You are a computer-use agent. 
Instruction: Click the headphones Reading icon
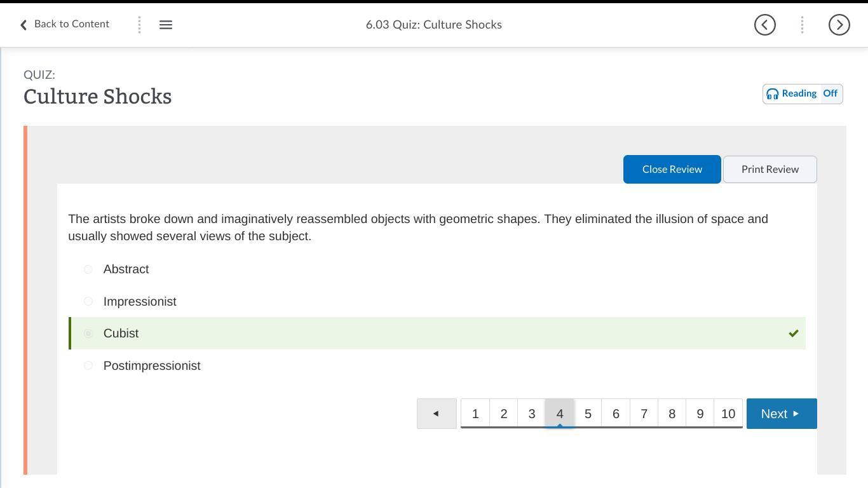773,94
